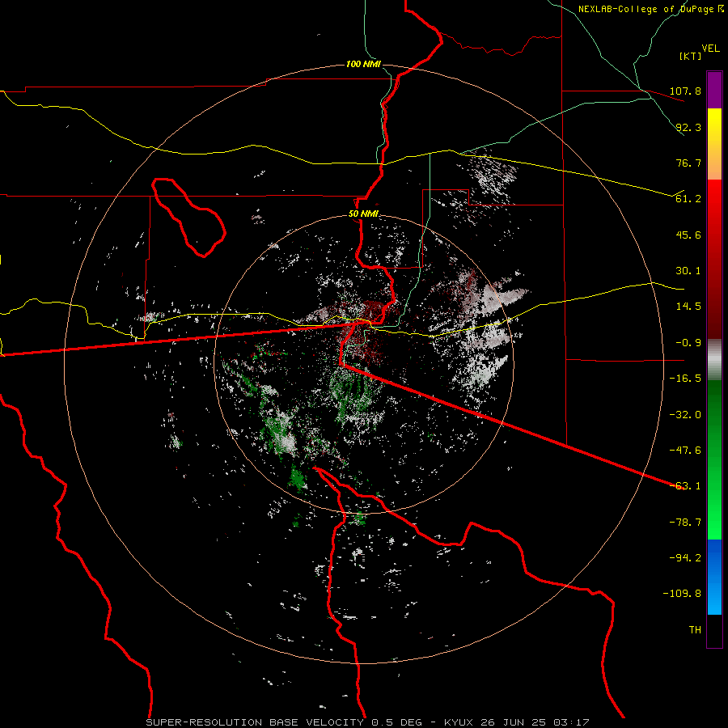The image size is (728, 728).
Task: Click the 61.2 velocity scale label
Action: 688,199
